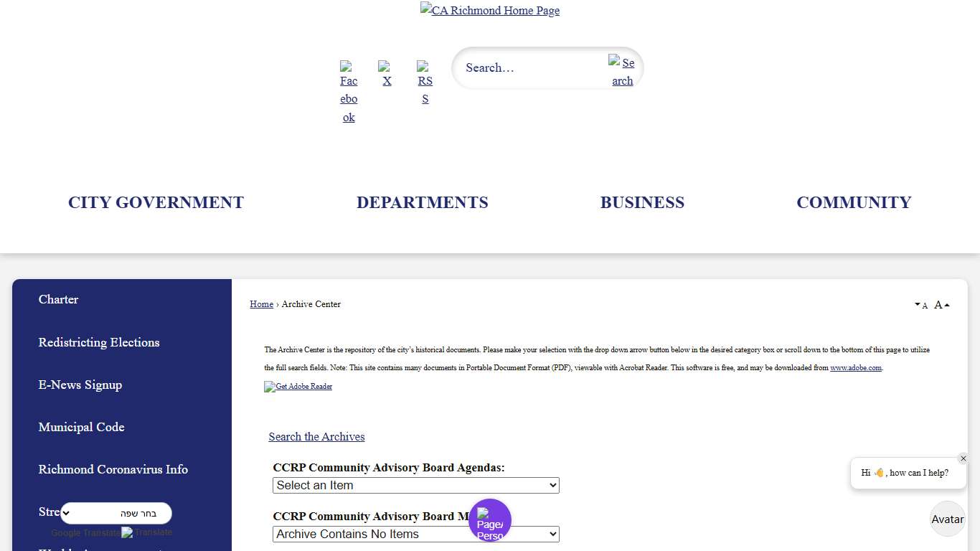Open the Community menu
The height and width of the screenshot is (551, 980).
click(x=854, y=202)
